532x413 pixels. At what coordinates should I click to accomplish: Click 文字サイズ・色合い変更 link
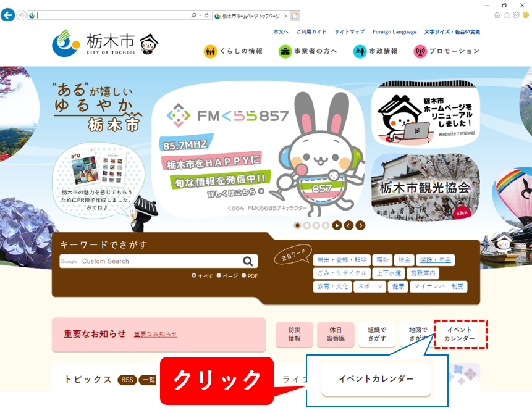click(x=452, y=32)
